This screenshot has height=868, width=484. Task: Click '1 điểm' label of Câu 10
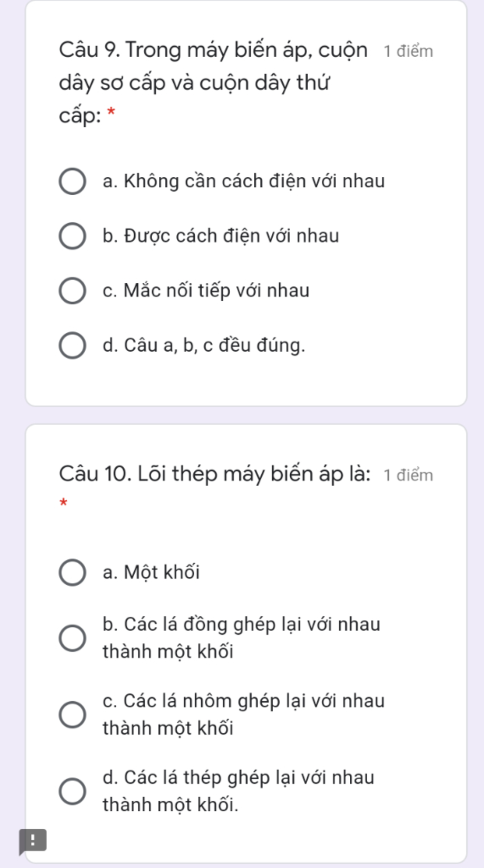click(408, 475)
